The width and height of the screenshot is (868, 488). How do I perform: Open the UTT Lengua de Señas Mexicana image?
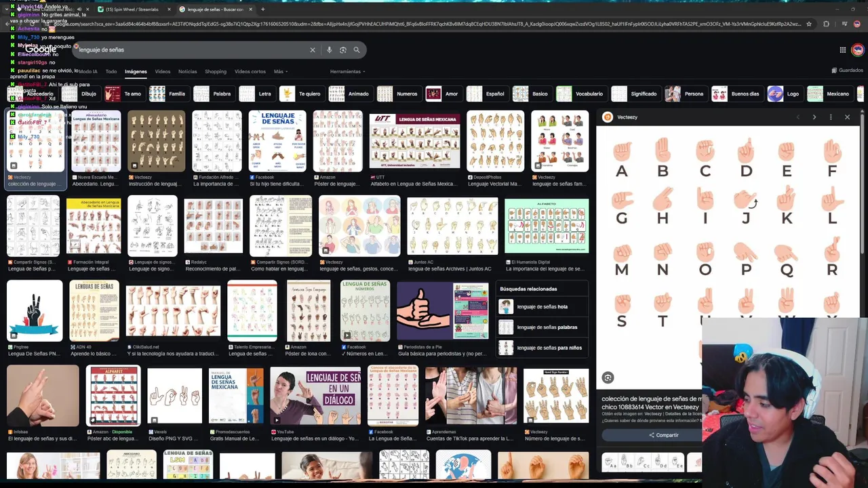click(414, 141)
